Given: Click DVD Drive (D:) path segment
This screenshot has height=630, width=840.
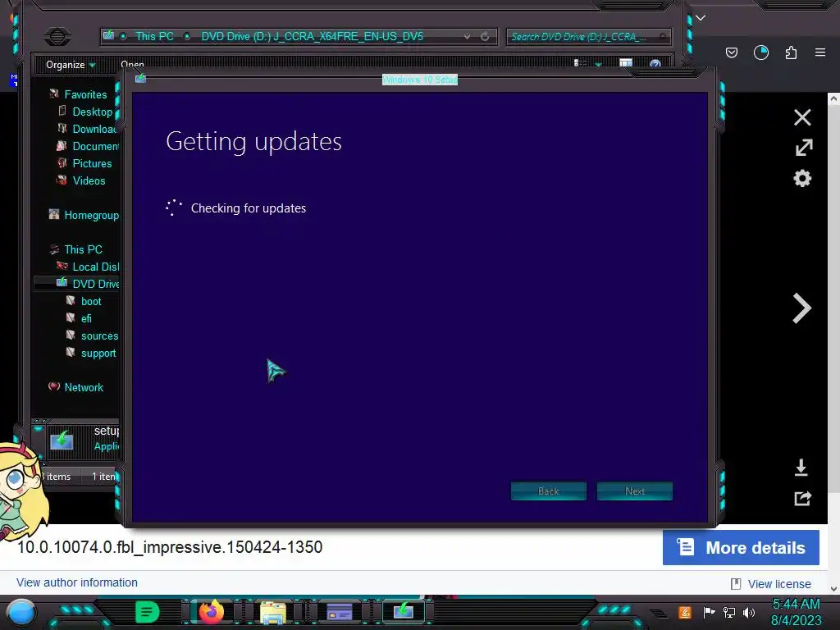Looking at the screenshot, I should [312, 36].
